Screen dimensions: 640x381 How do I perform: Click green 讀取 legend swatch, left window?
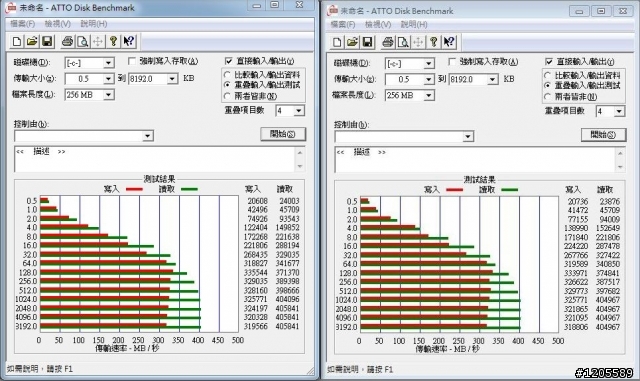coord(189,189)
